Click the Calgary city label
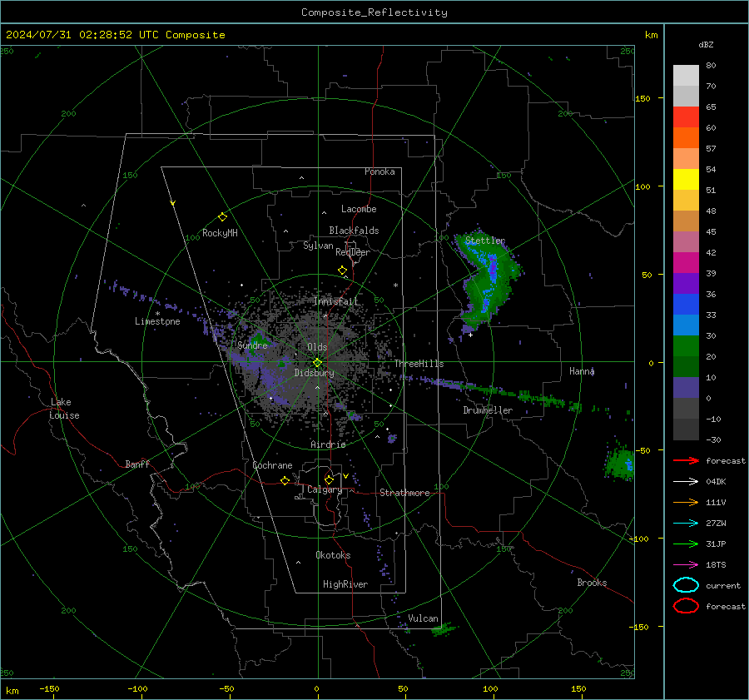 tap(325, 489)
